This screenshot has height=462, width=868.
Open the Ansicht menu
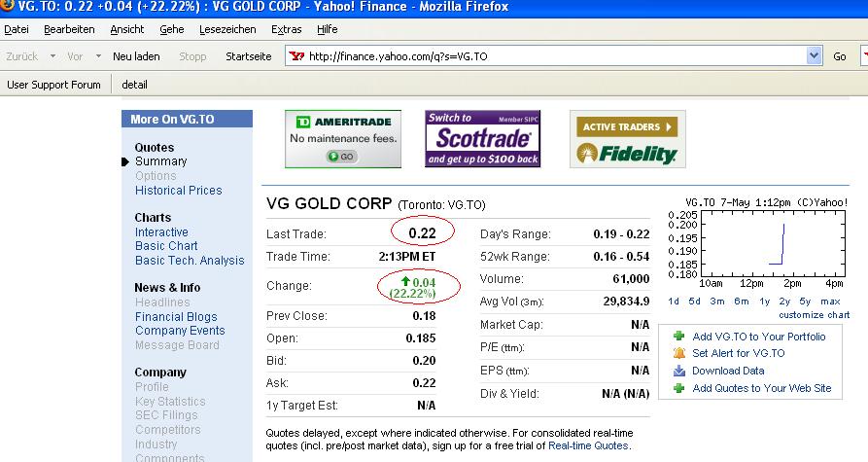(x=126, y=29)
